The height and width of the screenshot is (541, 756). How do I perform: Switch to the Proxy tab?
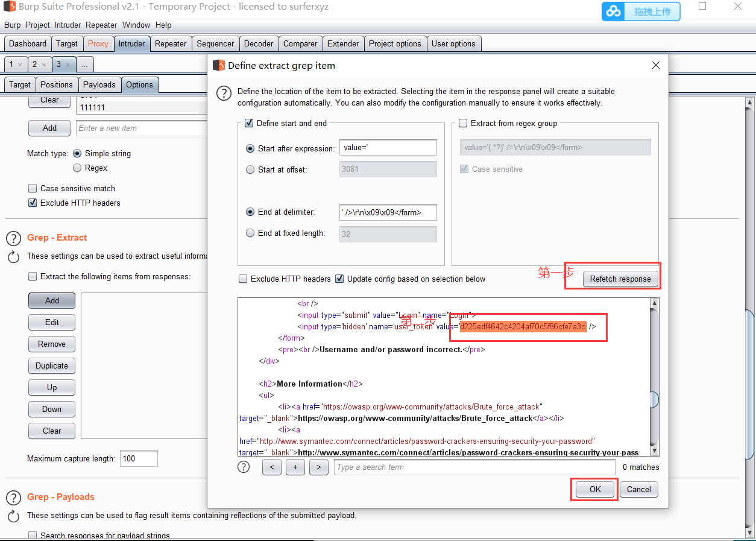click(x=98, y=44)
